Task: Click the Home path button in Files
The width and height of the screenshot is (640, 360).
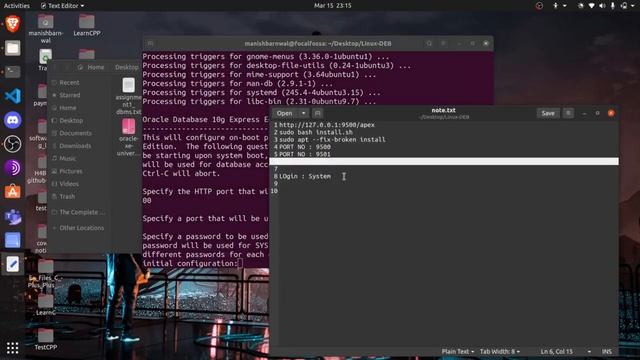Action: pyautogui.click(x=92, y=67)
